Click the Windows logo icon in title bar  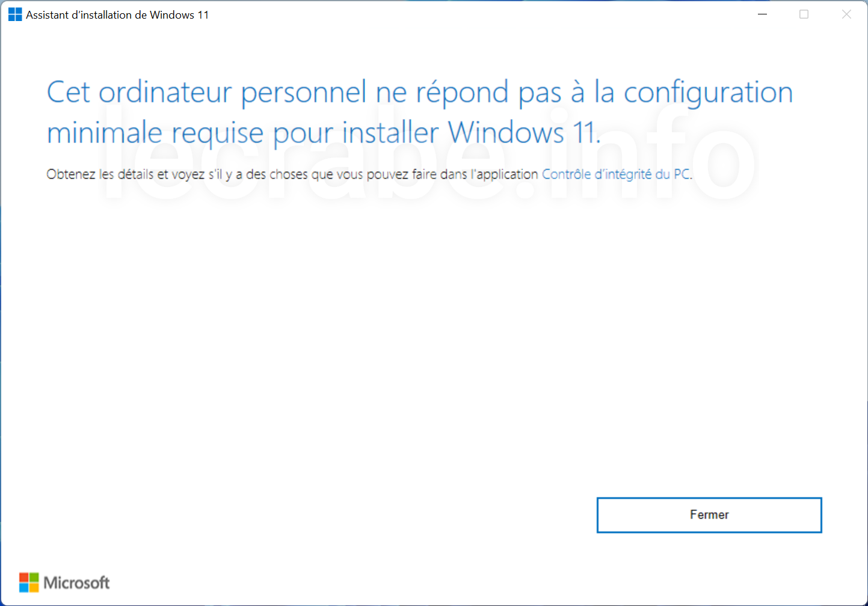(x=15, y=14)
